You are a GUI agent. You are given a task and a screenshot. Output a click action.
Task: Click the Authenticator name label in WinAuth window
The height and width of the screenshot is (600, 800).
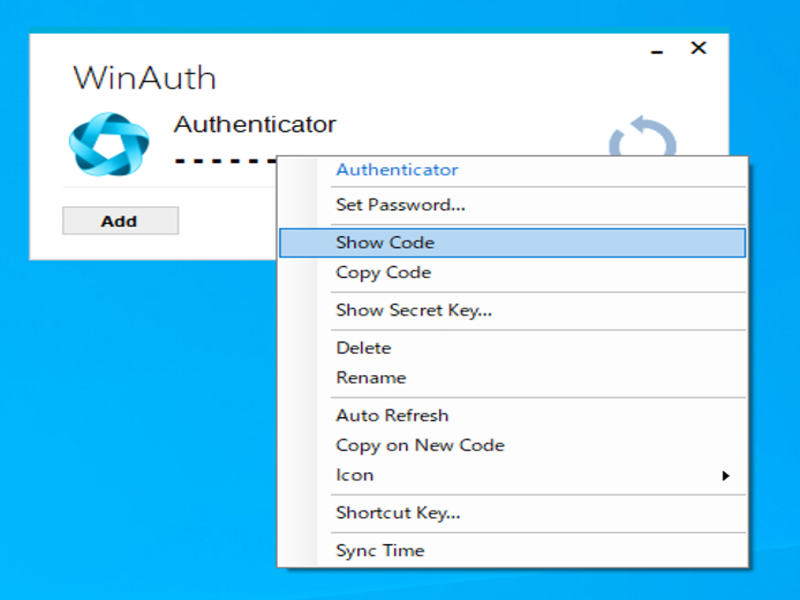click(255, 124)
